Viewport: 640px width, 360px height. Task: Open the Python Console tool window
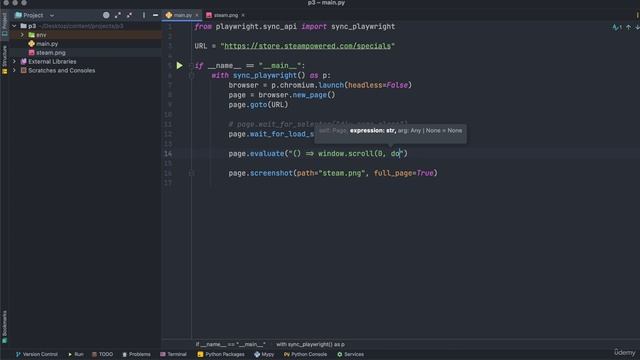pyautogui.click(x=305, y=354)
